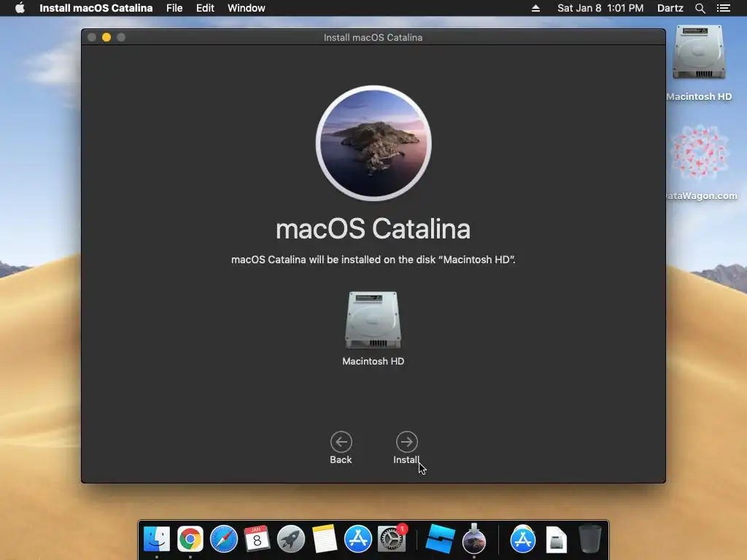This screenshot has width=747, height=560.
Task: Select the Macintosh HD disk in installer
Action: [373, 320]
